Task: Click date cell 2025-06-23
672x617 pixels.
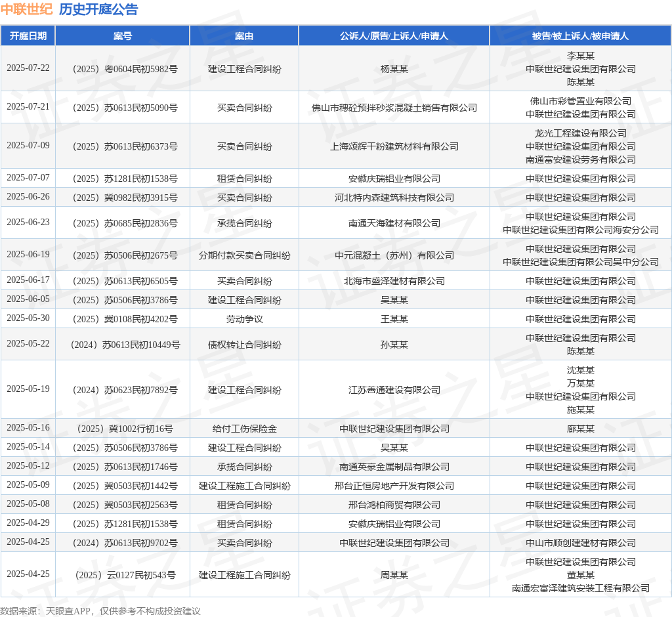Action: (28, 222)
